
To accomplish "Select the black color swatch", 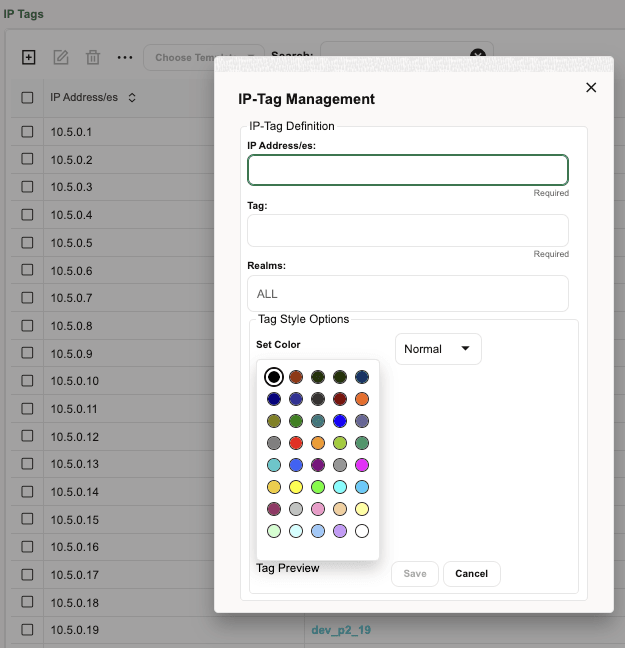I will (x=274, y=376).
